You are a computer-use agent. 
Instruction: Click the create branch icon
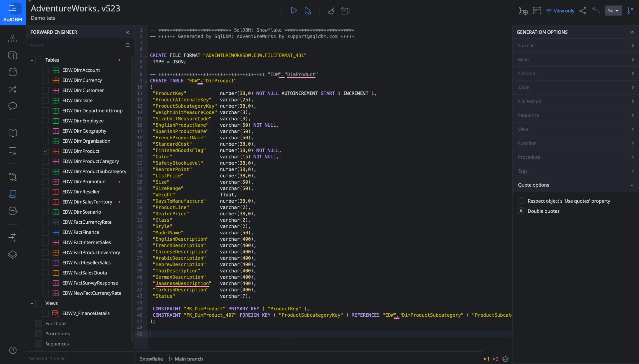click(523, 11)
